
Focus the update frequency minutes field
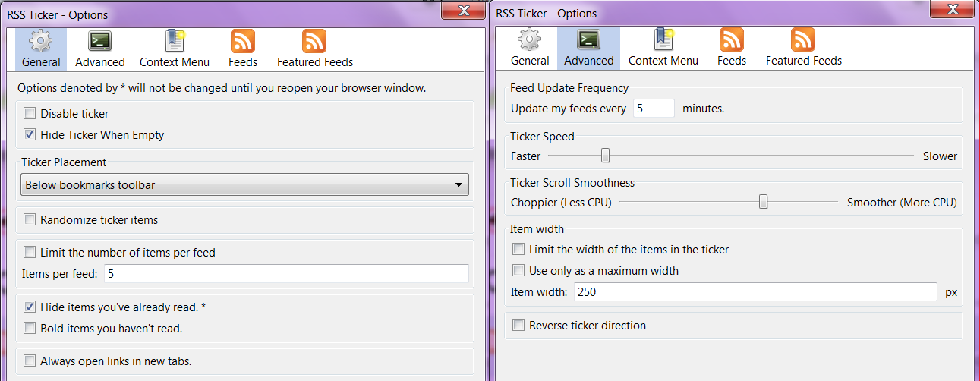(654, 109)
